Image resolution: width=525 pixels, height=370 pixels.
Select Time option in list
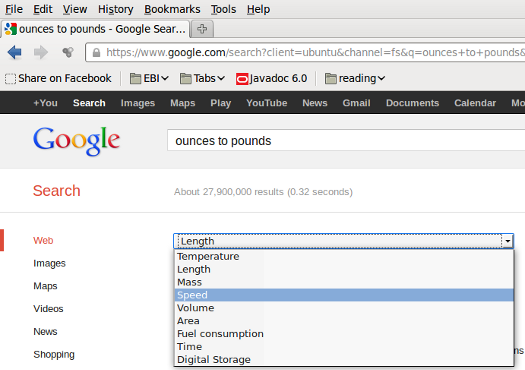[344, 347]
